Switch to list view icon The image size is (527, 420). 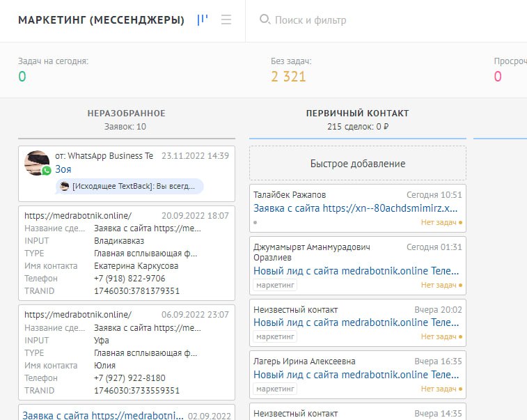[x=226, y=20]
